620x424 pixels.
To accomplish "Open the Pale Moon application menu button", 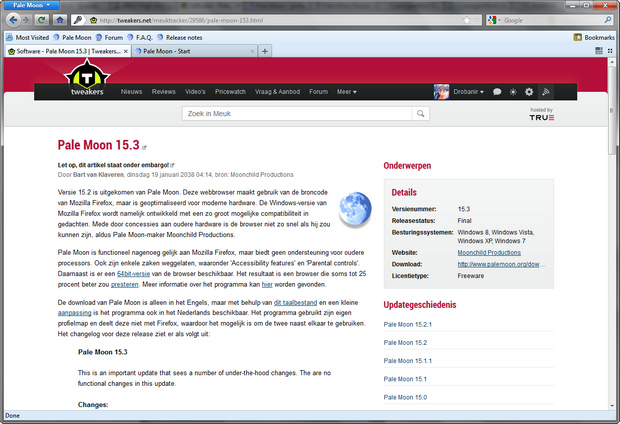I will pos(31,5).
